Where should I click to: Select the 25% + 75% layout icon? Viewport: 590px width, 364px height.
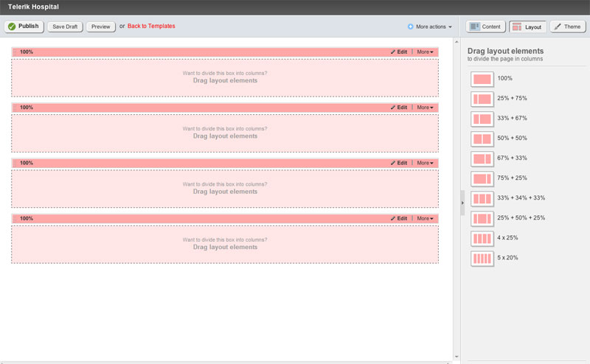tap(482, 99)
